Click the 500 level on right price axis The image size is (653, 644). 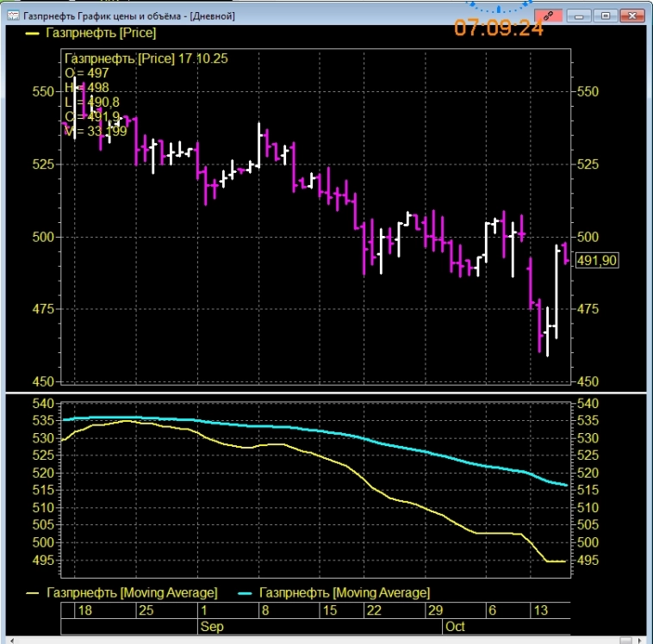pos(587,236)
